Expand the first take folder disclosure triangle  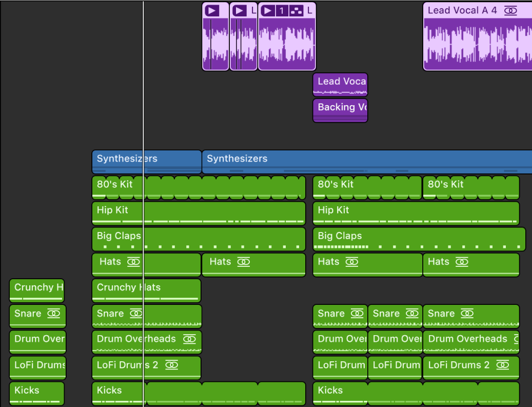click(211, 10)
